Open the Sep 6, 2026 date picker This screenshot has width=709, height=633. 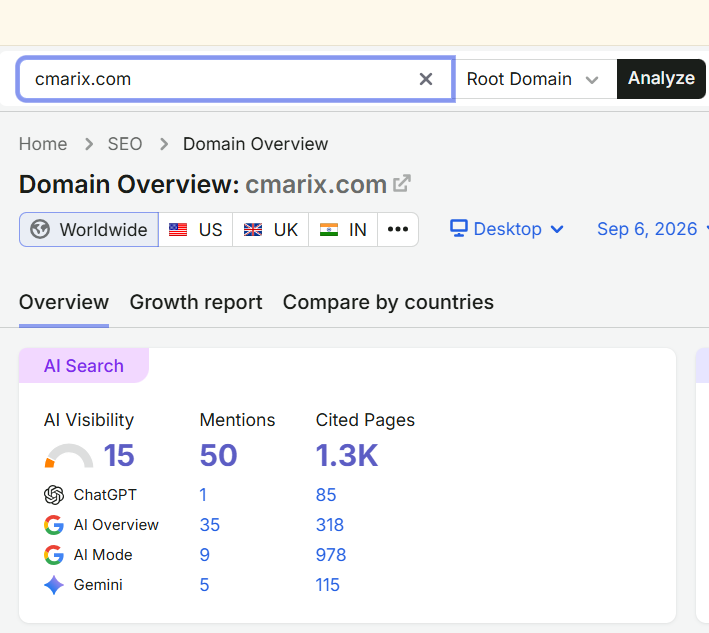tap(652, 229)
